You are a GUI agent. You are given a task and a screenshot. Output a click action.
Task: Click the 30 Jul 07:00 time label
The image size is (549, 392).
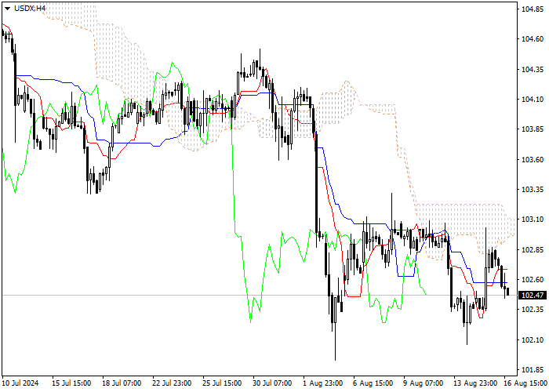pyautogui.click(x=272, y=383)
